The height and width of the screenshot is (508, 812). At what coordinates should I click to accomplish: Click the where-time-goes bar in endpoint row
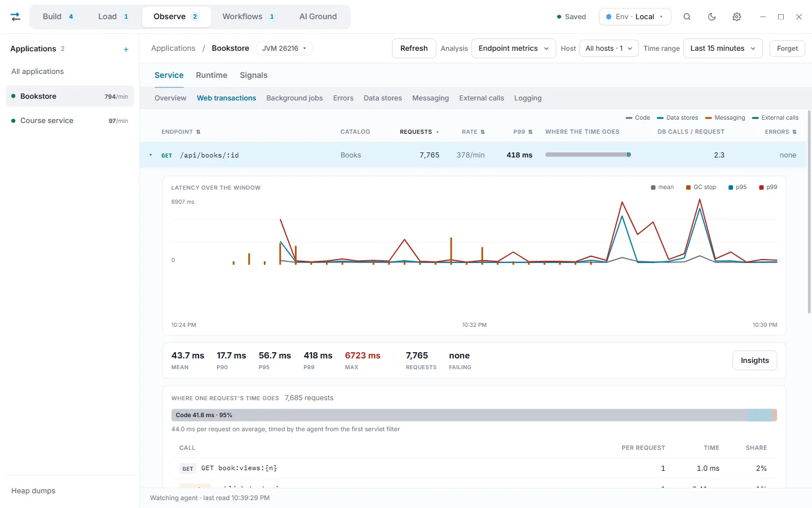point(588,155)
